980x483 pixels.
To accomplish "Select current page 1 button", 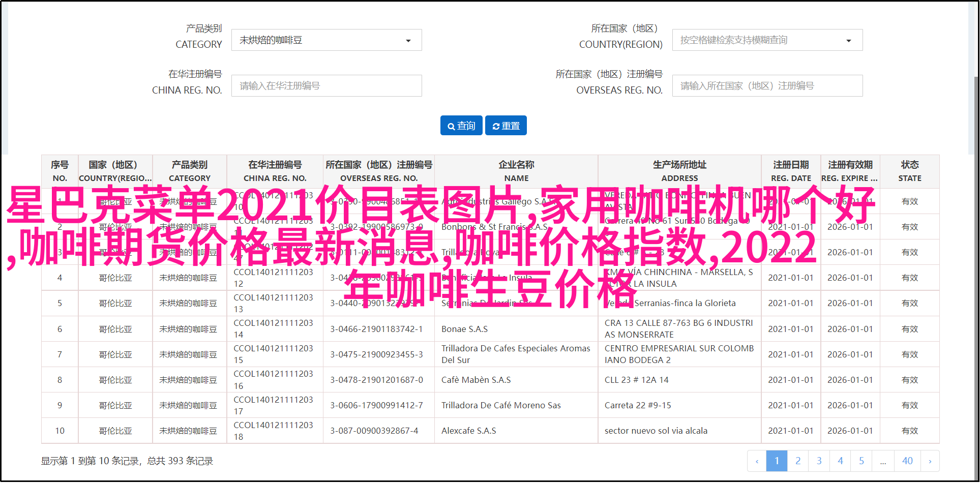I will pyautogui.click(x=777, y=461).
